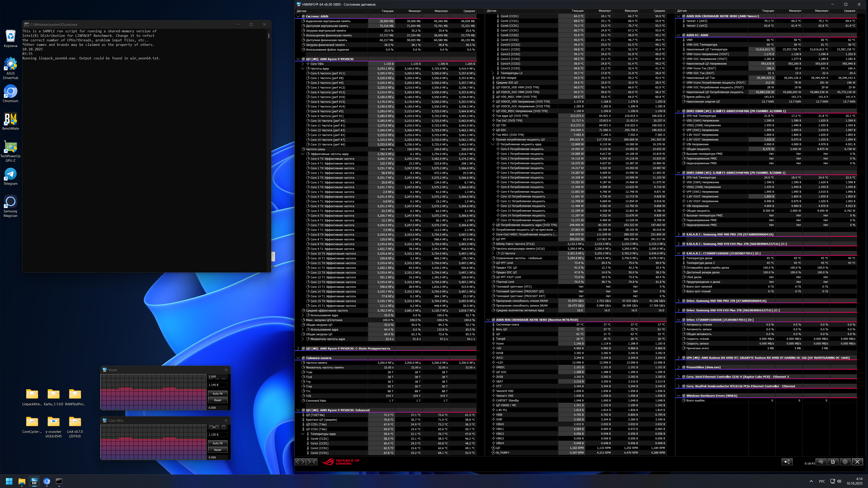Collapse the Таймингн памяти section

(x=298, y=358)
